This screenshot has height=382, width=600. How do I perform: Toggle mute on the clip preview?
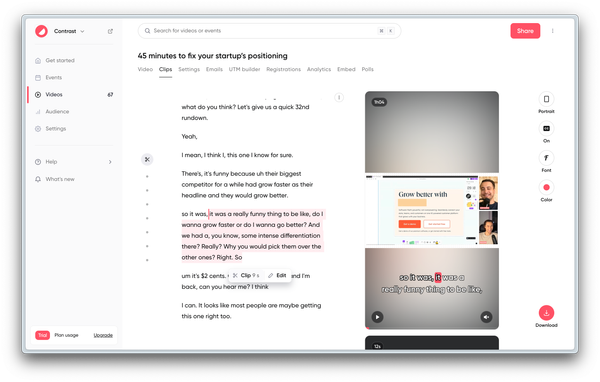point(486,317)
